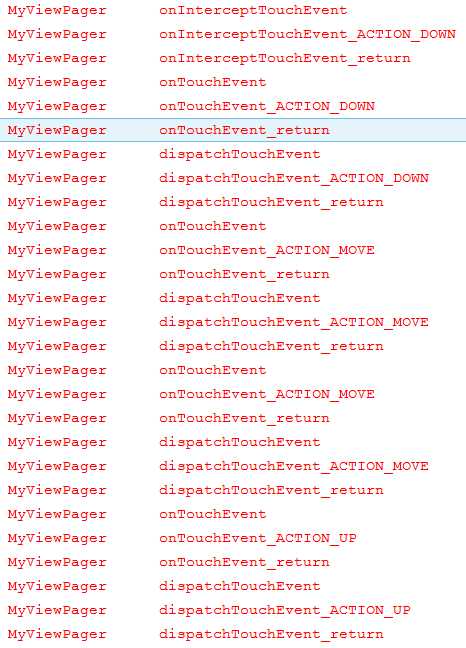This screenshot has width=466, height=648.
Task: Select the onInterceptTouchEvent_return log message
Action: pyautogui.click(x=285, y=58)
